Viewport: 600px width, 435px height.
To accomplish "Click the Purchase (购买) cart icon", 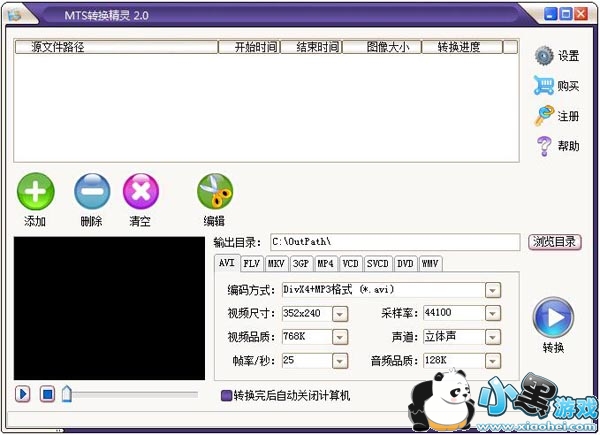I will click(x=544, y=86).
